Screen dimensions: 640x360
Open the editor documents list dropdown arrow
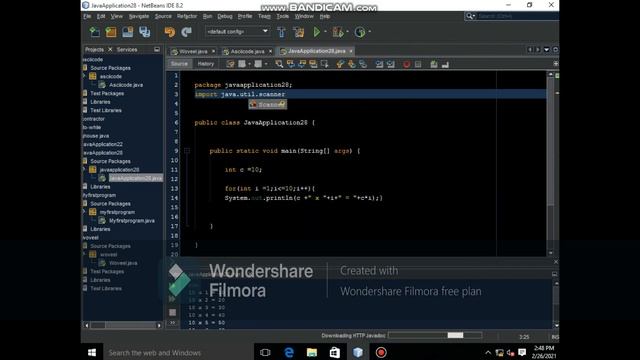(547, 50)
